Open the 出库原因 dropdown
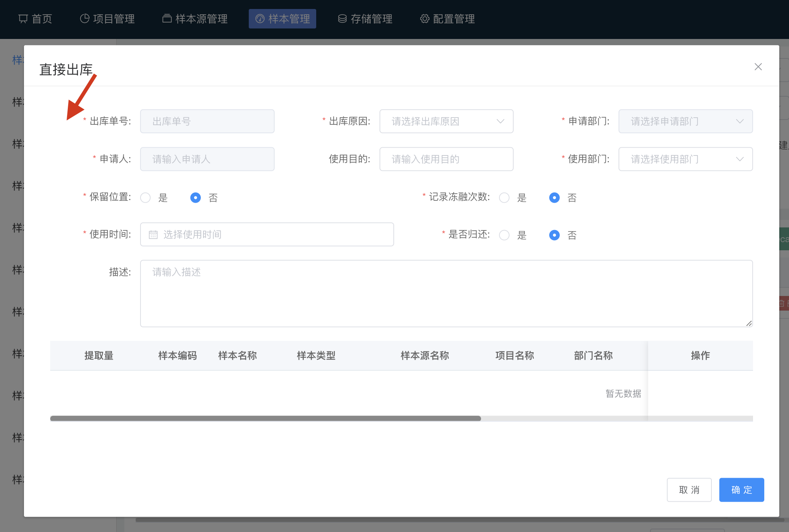This screenshot has width=789, height=532. click(x=446, y=121)
